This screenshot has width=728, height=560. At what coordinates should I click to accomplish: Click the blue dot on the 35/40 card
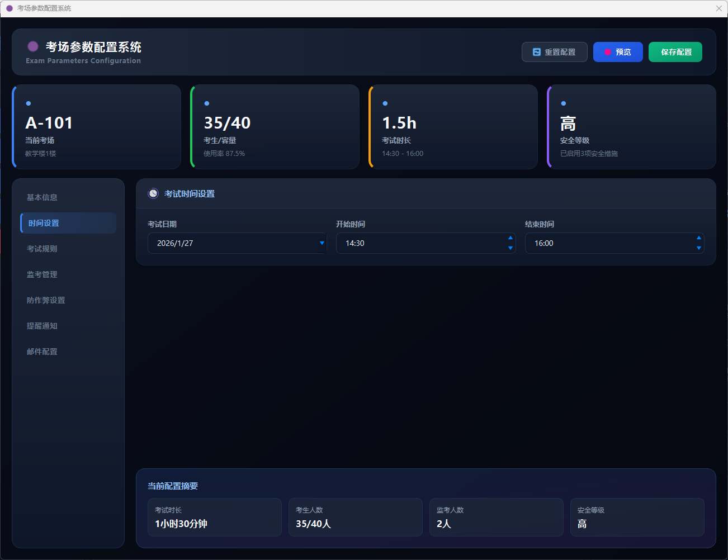pyautogui.click(x=207, y=103)
